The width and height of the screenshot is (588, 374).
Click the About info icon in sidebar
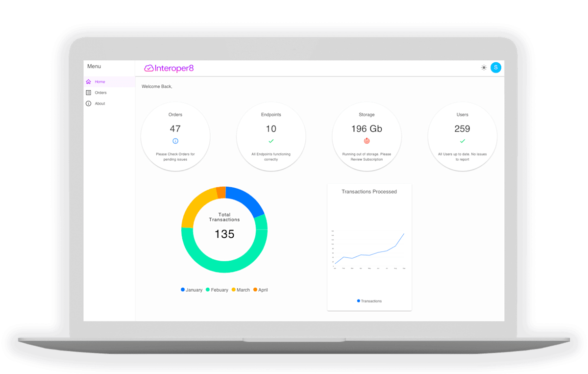pos(89,103)
